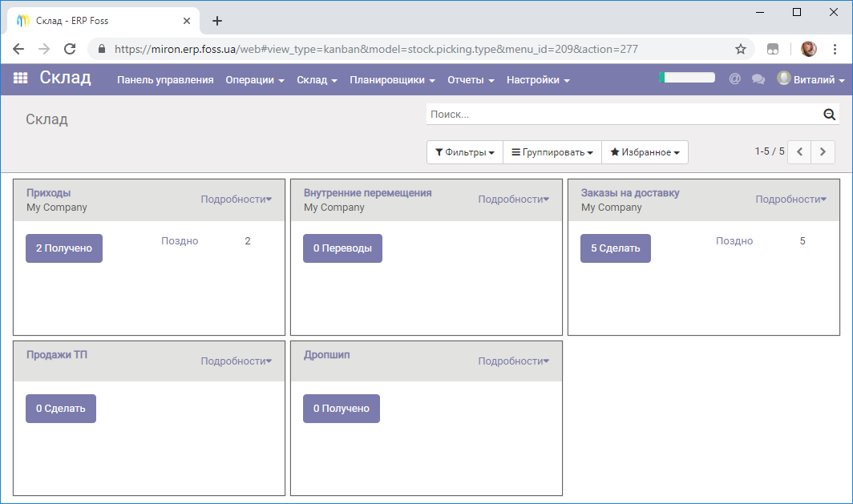Close the Склад - ERP Foss tab
853x504 pixels.
click(187, 21)
